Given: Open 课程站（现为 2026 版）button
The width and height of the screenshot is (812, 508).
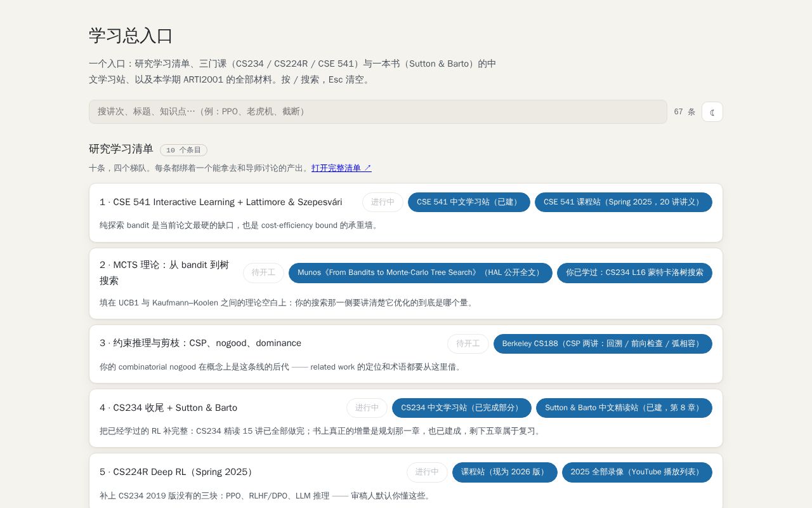Looking at the screenshot, I should pyautogui.click(x=505, y=472).
